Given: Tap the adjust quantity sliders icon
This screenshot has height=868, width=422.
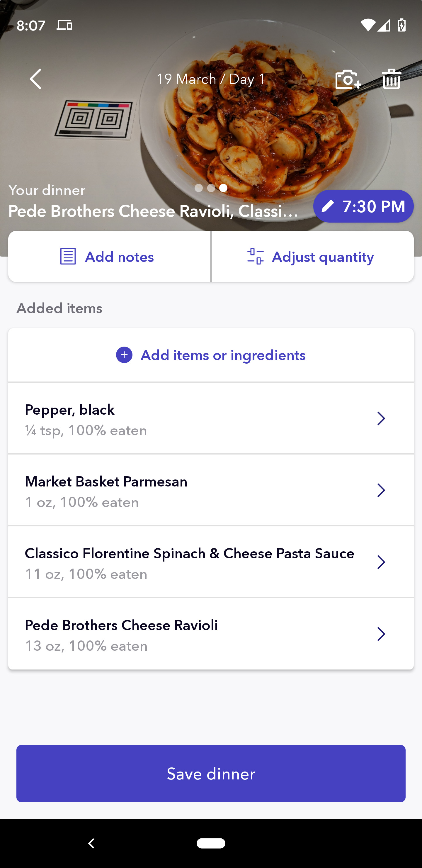Looking at the screenshot, I should [x=255, y=257].
